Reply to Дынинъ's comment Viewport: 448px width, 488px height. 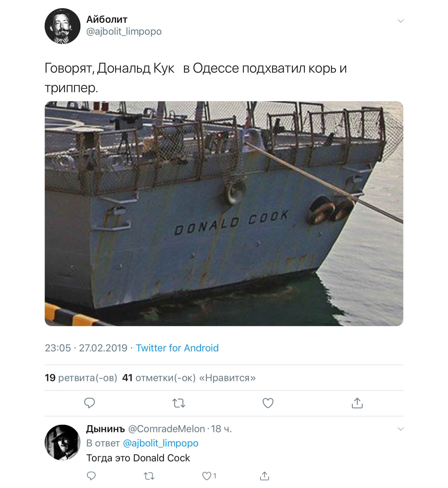tap(91, 476)
